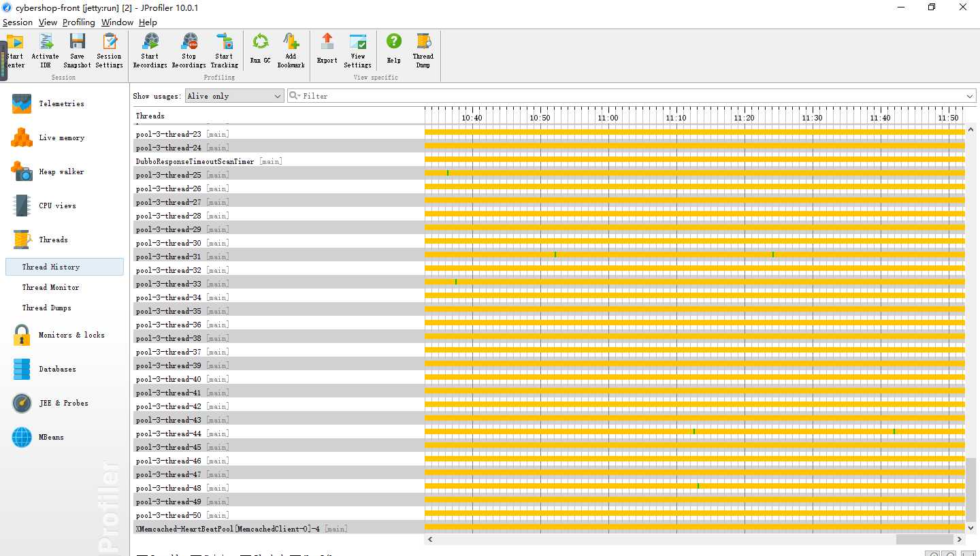The image size is (980, 556).
Task: Click the horizontal scrollbar right arrow
Action: coord(960,539)
